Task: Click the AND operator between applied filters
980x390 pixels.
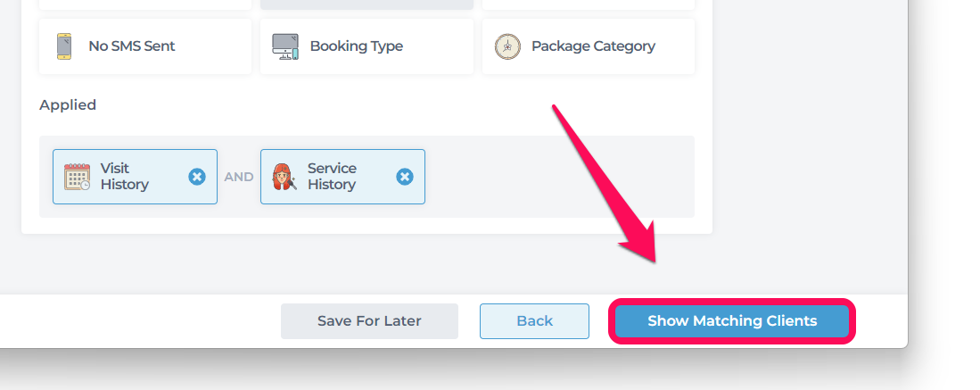Action: (x=239, y=178)
